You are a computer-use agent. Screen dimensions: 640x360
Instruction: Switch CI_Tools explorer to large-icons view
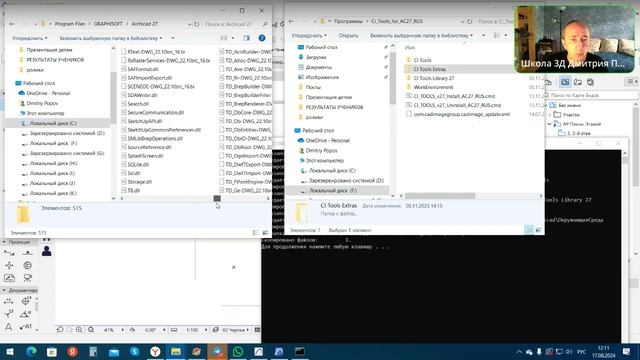tap(538, 230)
